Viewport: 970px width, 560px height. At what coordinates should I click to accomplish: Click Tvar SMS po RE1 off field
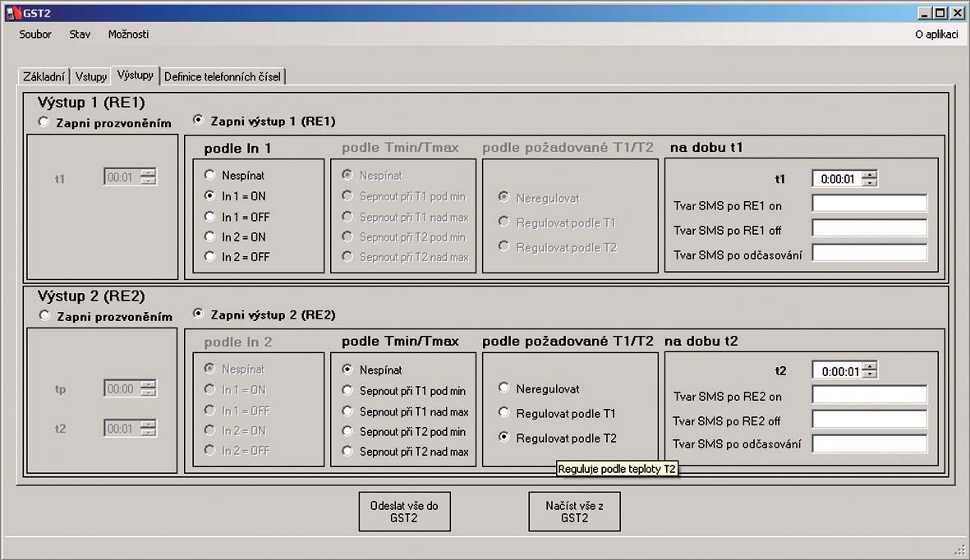[x=869, y=227]
